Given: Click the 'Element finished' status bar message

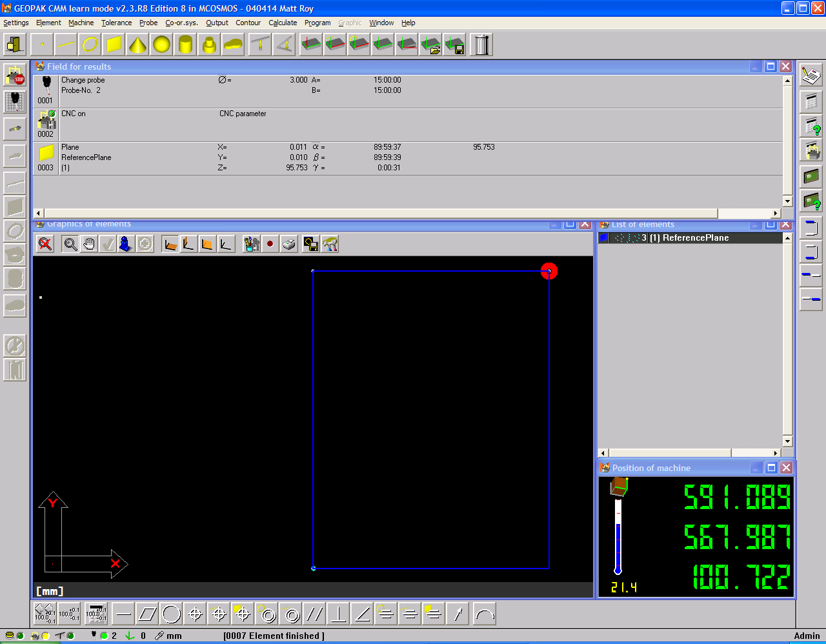Looking at the screenshot, I should coord(274,636).
